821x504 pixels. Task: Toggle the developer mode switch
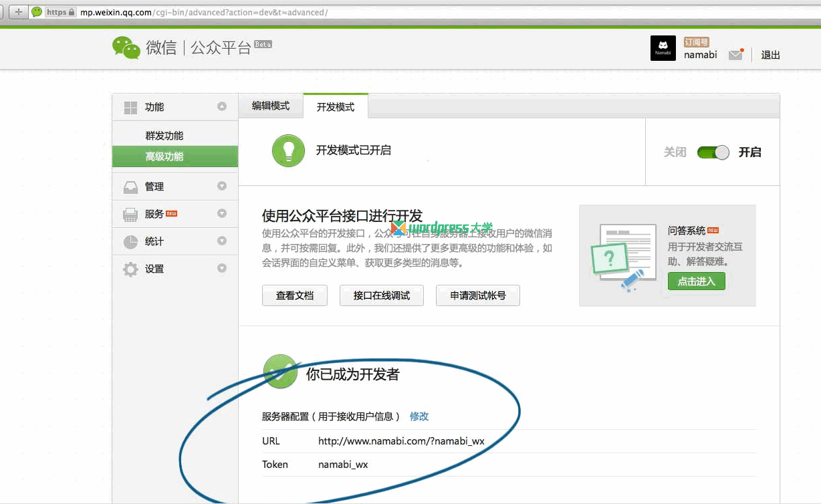coord(713,152)
